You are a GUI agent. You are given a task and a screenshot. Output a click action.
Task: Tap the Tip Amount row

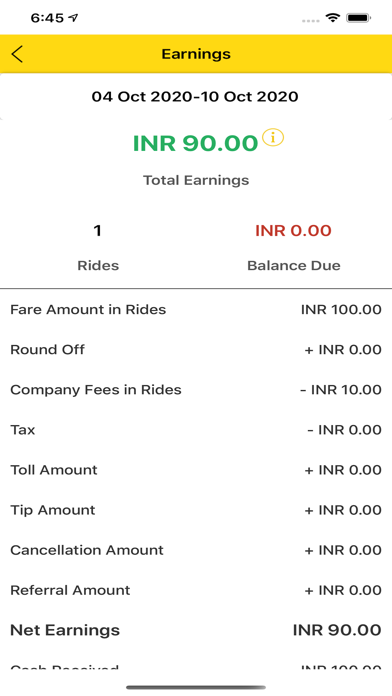point(196,510)
